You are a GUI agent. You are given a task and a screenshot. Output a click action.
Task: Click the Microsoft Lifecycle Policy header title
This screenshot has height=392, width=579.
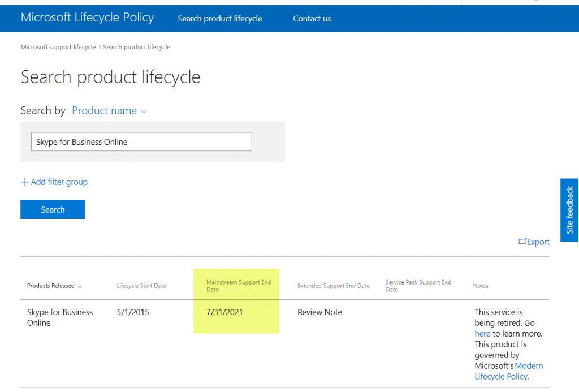pos(87,18)
